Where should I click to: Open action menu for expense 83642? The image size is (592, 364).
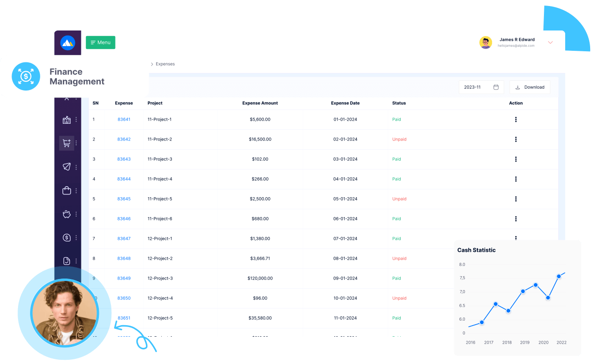click(516, 139)
